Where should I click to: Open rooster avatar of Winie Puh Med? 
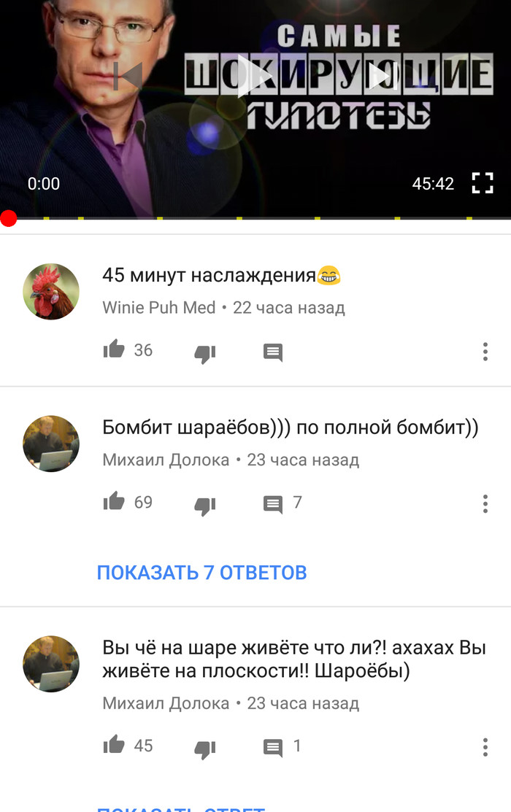[x=51, y=292]
